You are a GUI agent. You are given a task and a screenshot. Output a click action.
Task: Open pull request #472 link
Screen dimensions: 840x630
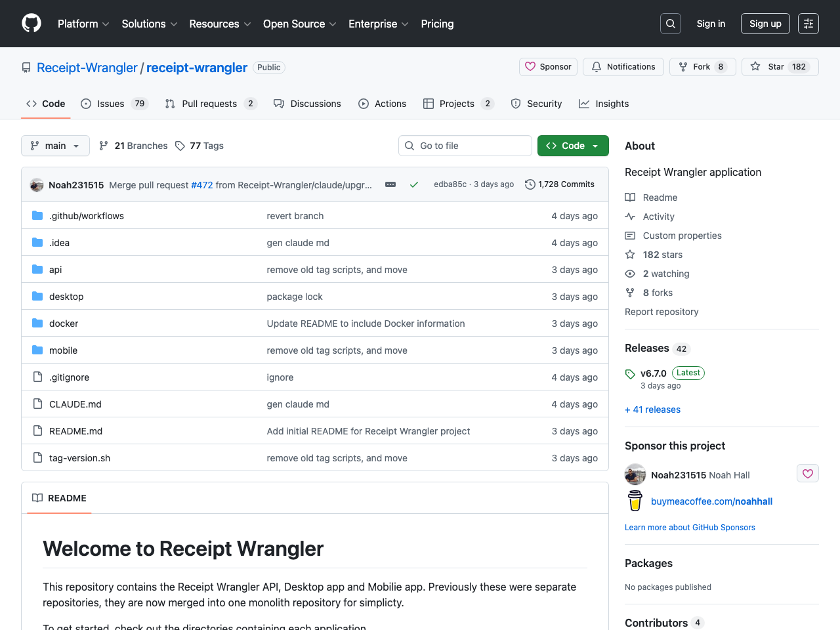[x=201, y=184]
